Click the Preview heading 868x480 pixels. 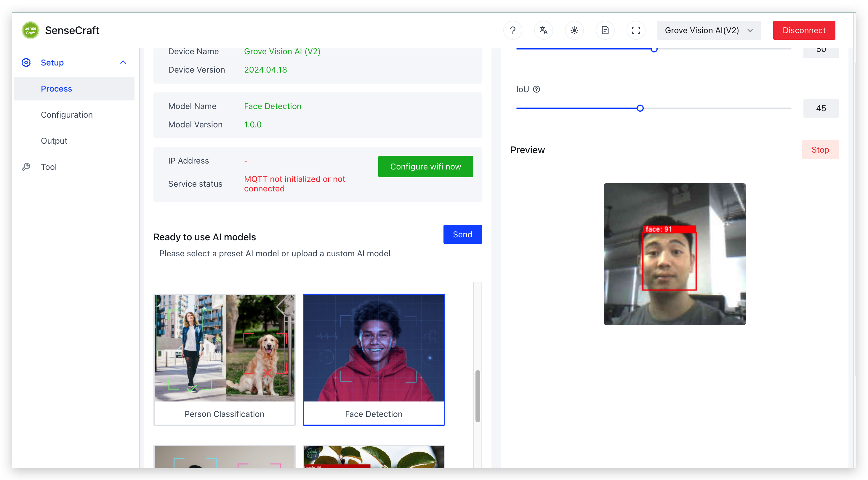coord(527,150)
